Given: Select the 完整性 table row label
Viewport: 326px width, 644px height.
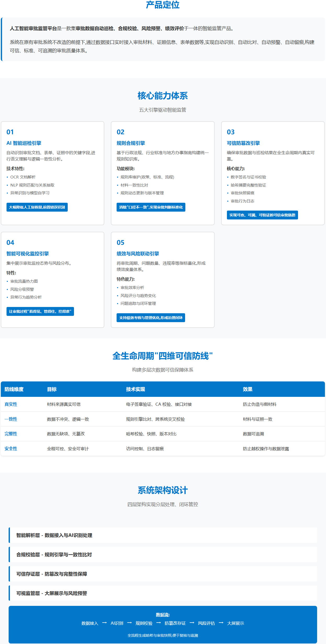Looking at the screenshot, I should pos(11,434).
